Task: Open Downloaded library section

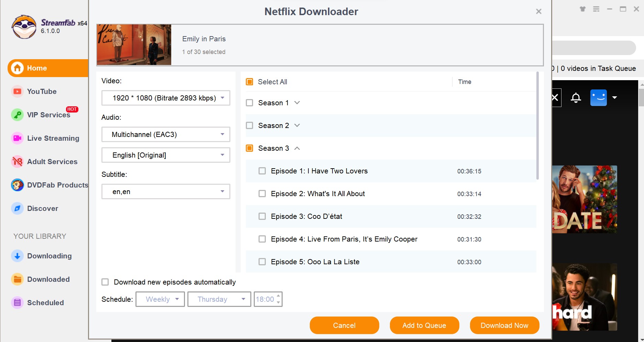Action: coord(48,279)
